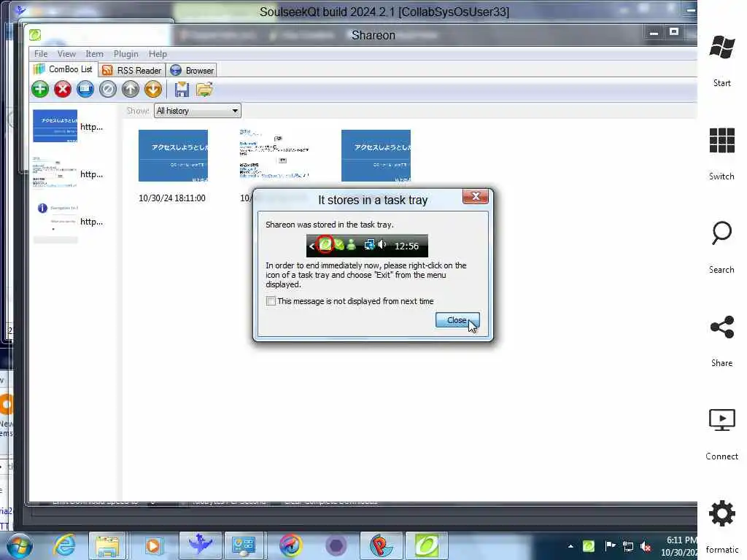Viewport: 747px width, 560px height.
Task: Switch to the Browser tab
Action: click(192, 71)
